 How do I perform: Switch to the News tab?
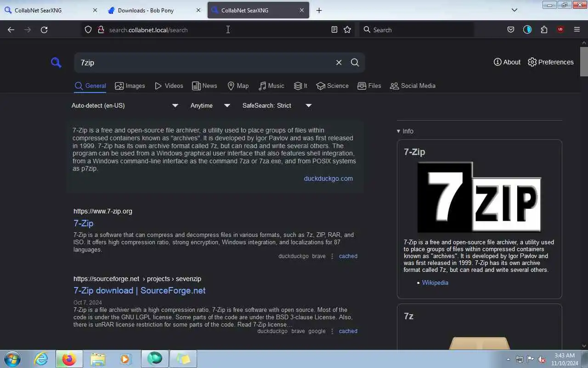tap(204, 86)
